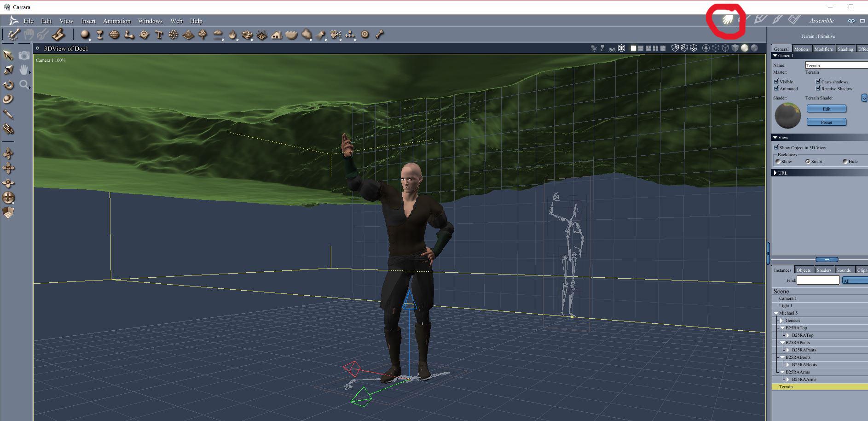The width and height of the screenshot is (868, 421).
Task: Open the Insert menu
Action: point(88,21)
